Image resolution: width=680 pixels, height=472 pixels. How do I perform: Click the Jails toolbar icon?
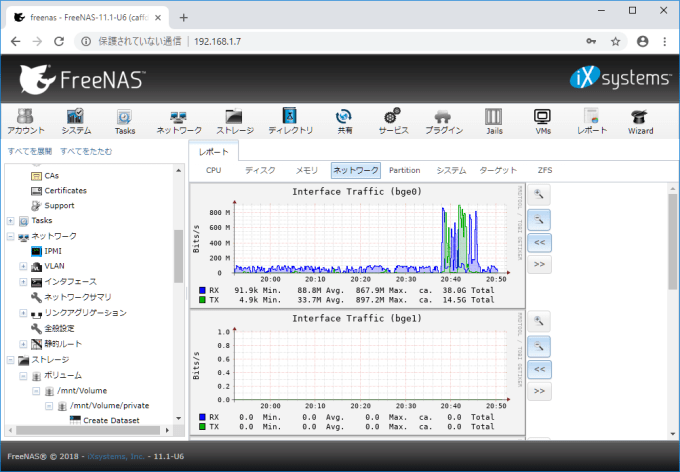pyautogui.click(x=494, y=120)
